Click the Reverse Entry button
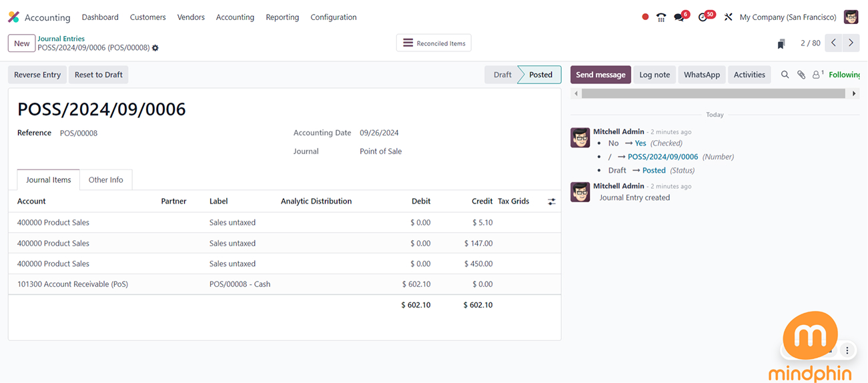 (37, 75)
